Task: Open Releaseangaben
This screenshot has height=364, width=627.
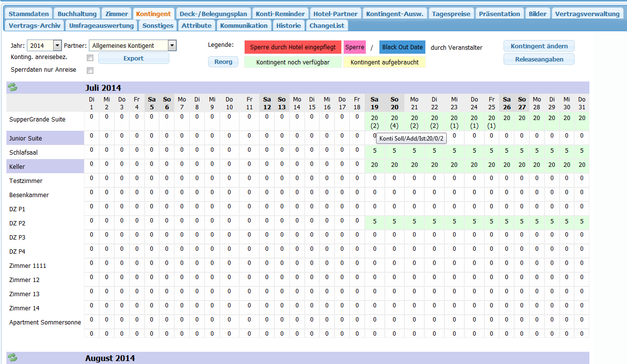Action: tap(539, 60)
